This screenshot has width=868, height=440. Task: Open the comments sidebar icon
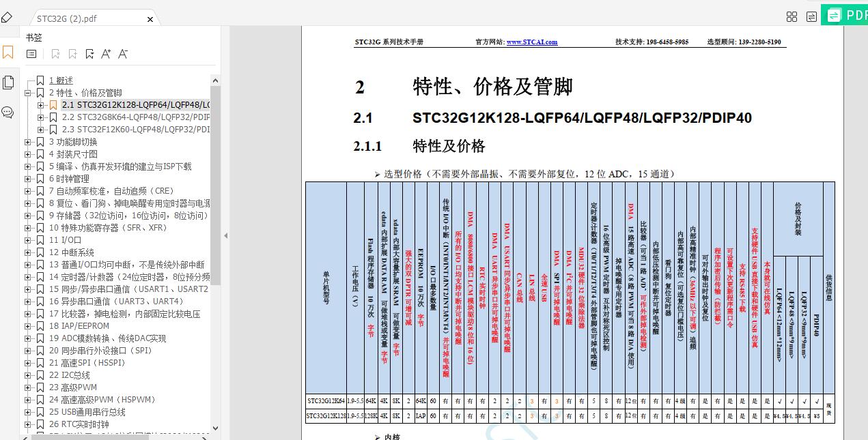(8, 113)
